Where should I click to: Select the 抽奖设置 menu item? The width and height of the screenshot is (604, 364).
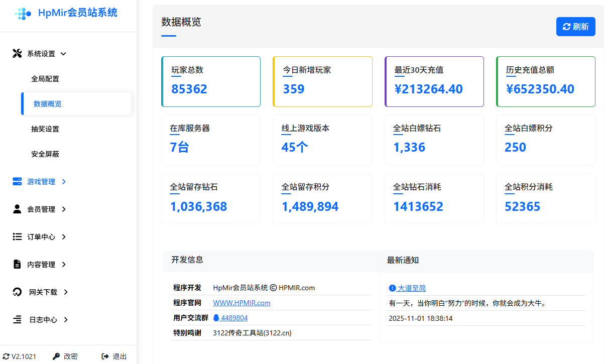(45, 129)
